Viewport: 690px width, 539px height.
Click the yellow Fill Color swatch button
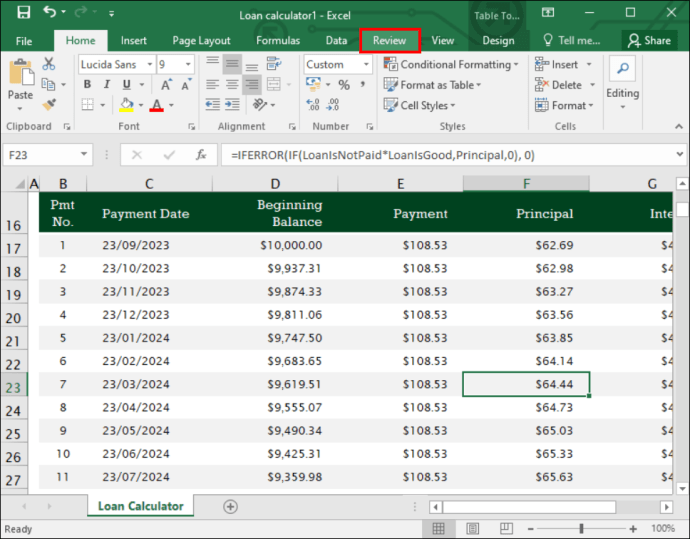[126, 105]
